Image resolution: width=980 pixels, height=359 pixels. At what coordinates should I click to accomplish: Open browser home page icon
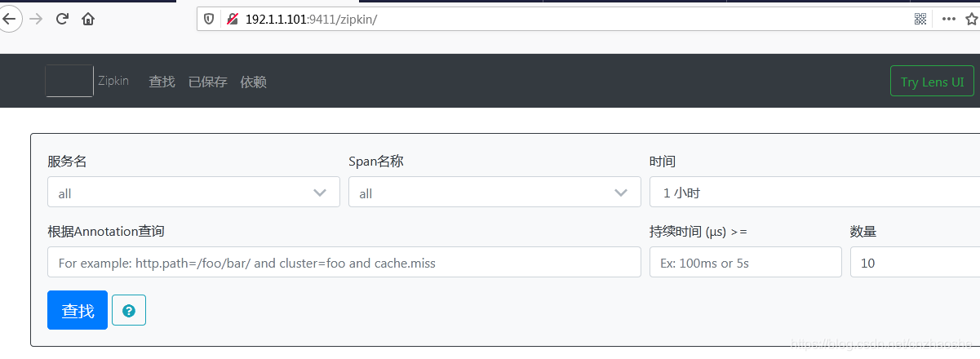[88, 20]
